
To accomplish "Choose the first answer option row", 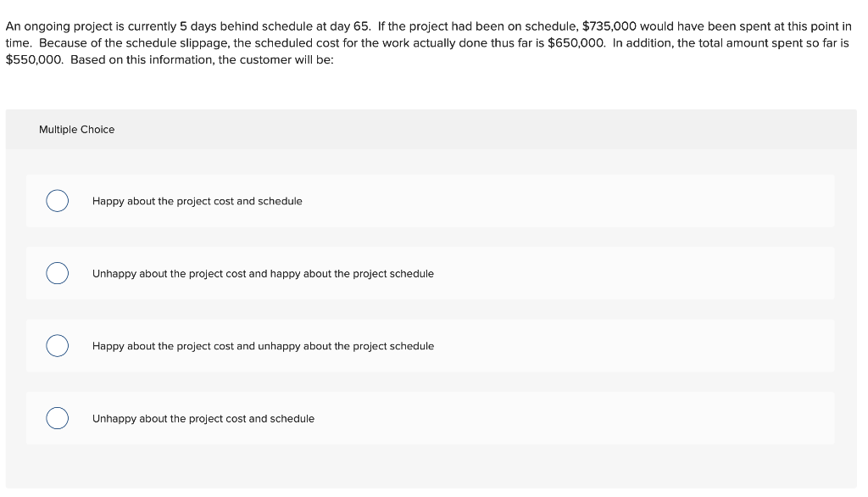I will click(430, 201).
